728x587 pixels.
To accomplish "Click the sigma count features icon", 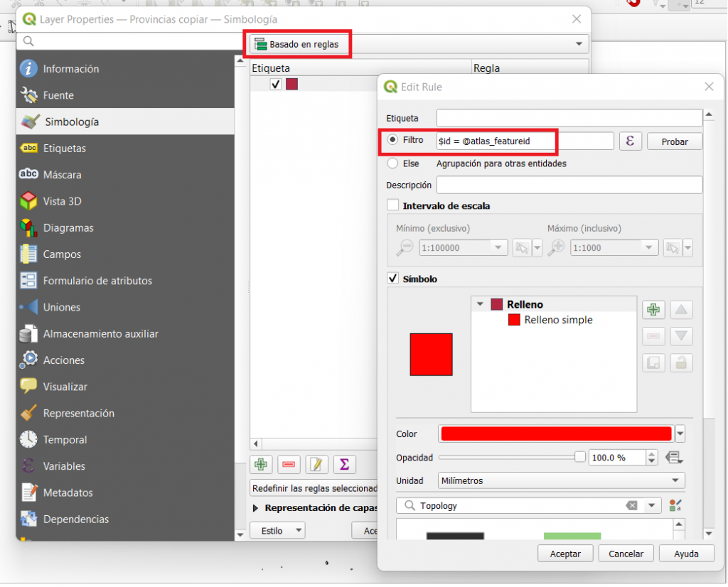I will point(344,465).
